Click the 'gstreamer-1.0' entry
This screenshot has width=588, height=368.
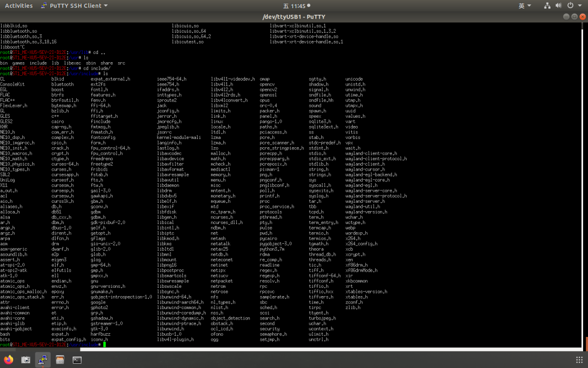(x=107, y=323)
